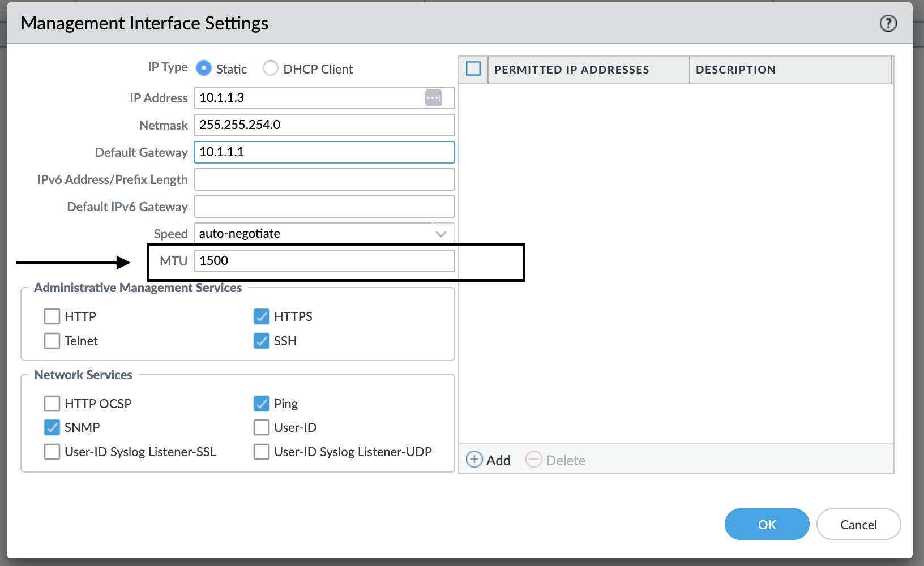924x566 pixels.
Task: Tick the Telnet checkbox
Action: pos(52,341)
